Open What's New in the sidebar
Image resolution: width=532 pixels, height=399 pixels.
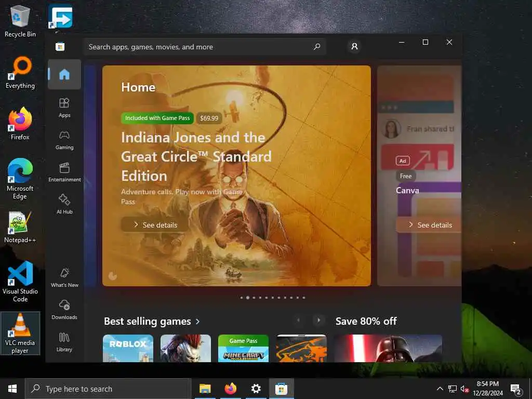click(64, 278)
